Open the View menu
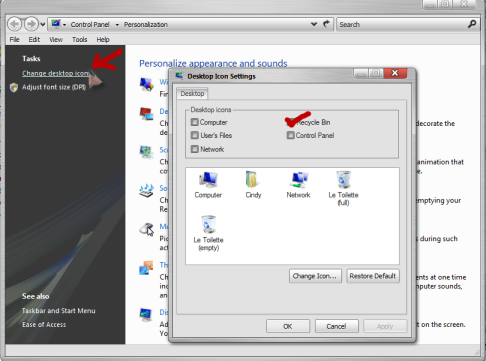The image size is (486, 361). (x=56, y=39)
